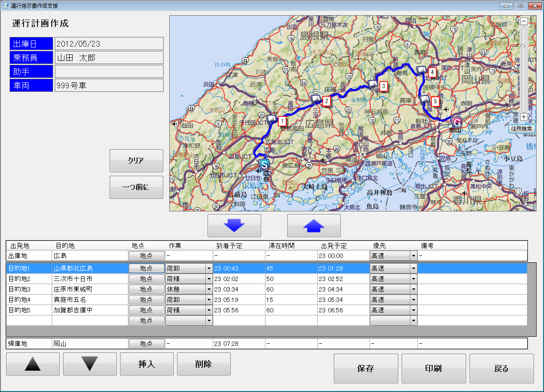Click the blue down arrow button below map

(x=234, y=225)
